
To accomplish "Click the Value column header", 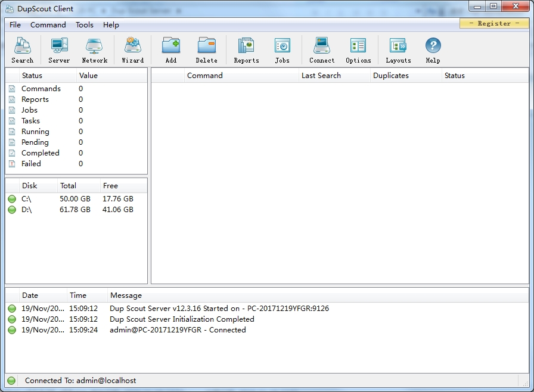I will 111,76.
